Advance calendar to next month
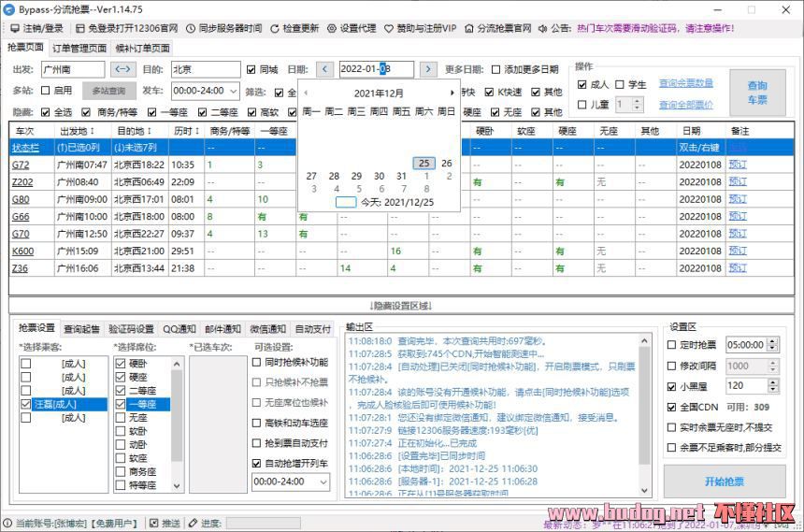The image size is (804, 532). point(452,93)
